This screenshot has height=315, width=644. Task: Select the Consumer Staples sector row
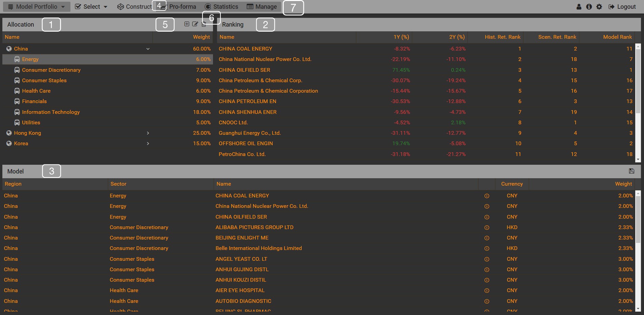pyautogui.click(x=108, y=81)
